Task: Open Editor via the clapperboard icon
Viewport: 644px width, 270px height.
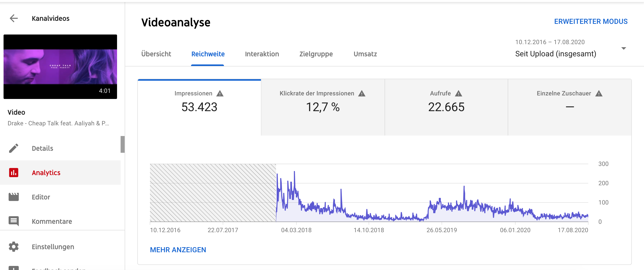Action: (14, 197)
